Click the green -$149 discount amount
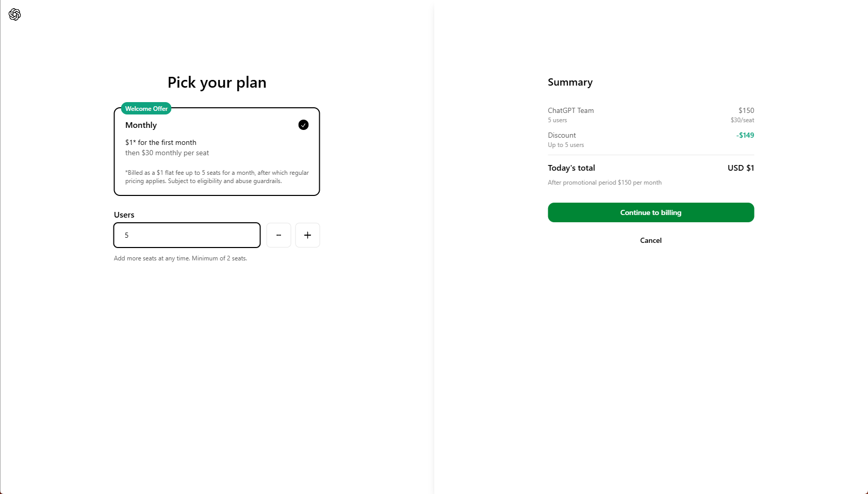Screen dimensions: 868x494 (x=745, y=135)
